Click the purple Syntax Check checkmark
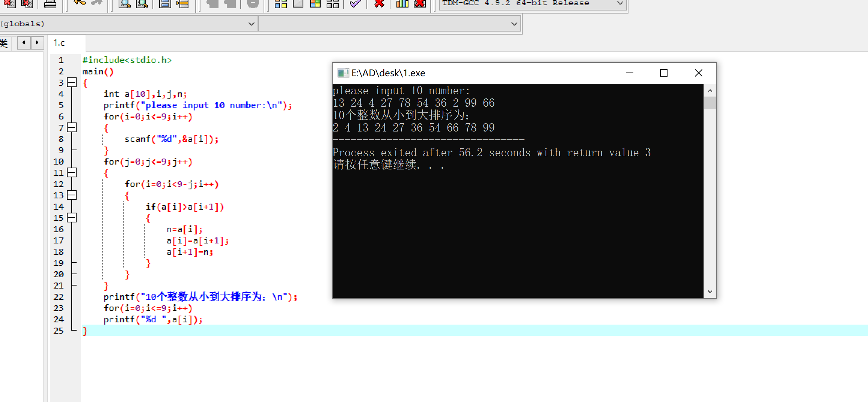The height and width of the screenshot is (402, 868). pyautogui.click(x=355, y=4)
